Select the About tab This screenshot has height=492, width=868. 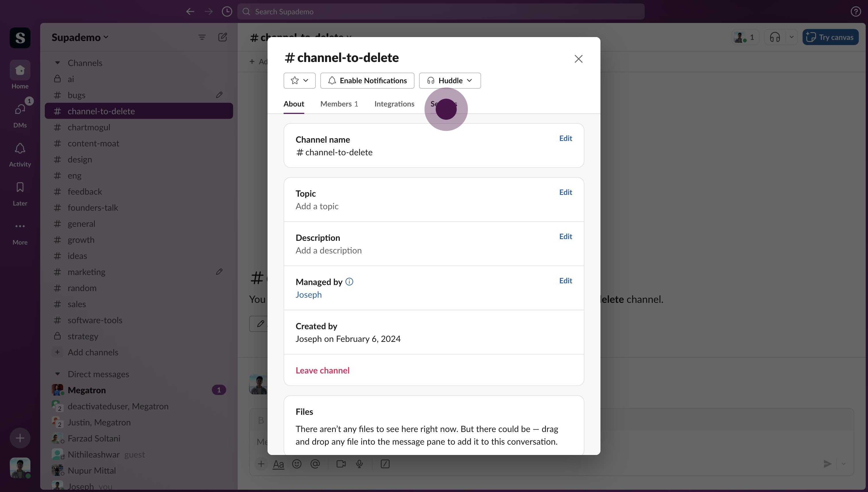tap(294, 104)
